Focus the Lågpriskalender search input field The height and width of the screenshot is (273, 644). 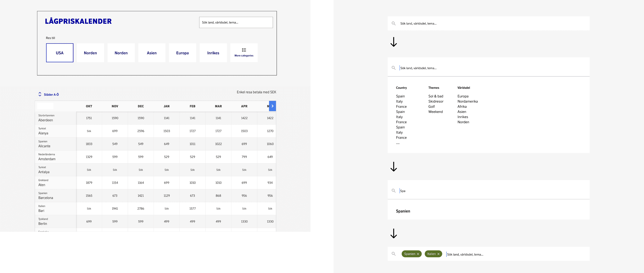(236, 22)
